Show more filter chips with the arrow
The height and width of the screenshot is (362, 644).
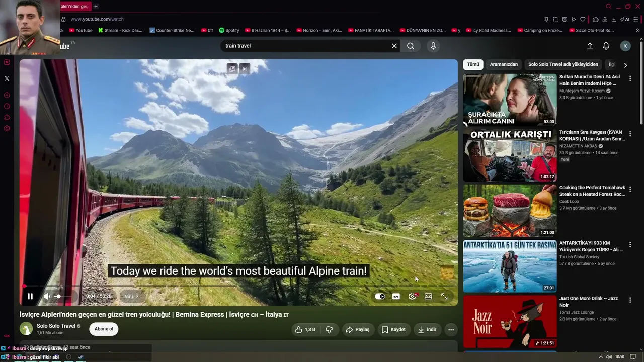pyautogui.click(x=625, y=65)
